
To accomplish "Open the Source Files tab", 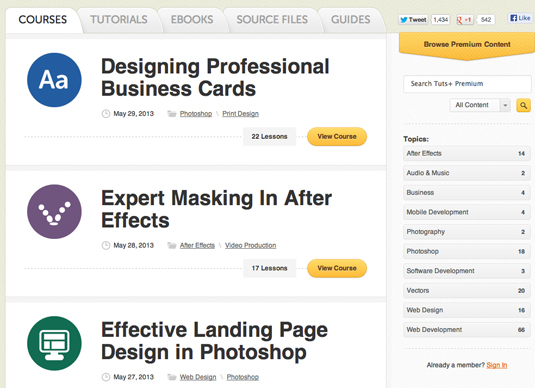I will (272, 20).
